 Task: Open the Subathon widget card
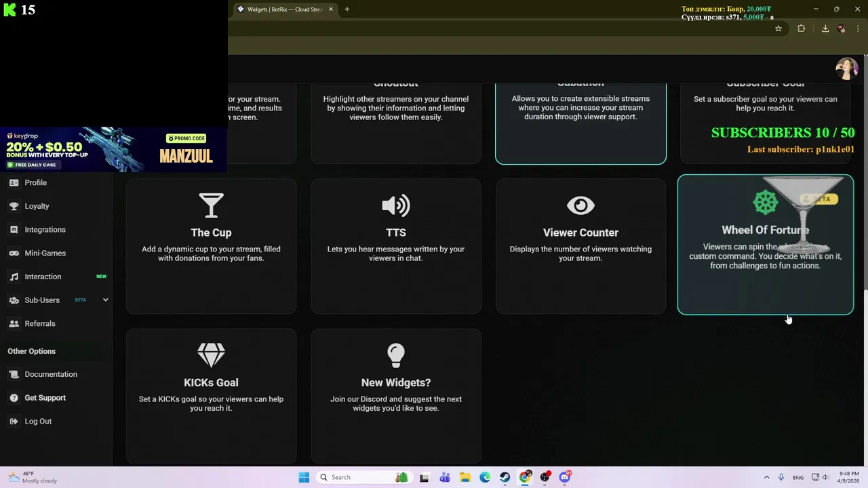click(580, 123)
